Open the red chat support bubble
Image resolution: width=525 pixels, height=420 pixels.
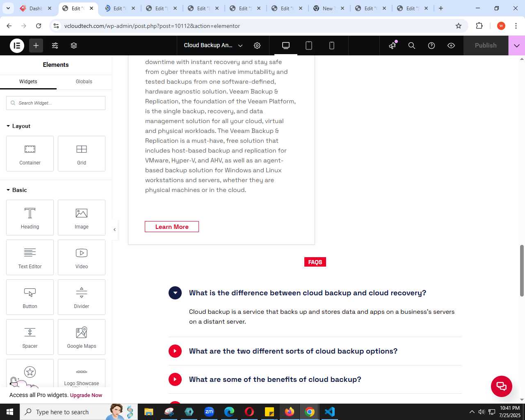click(x=502, y=386)
